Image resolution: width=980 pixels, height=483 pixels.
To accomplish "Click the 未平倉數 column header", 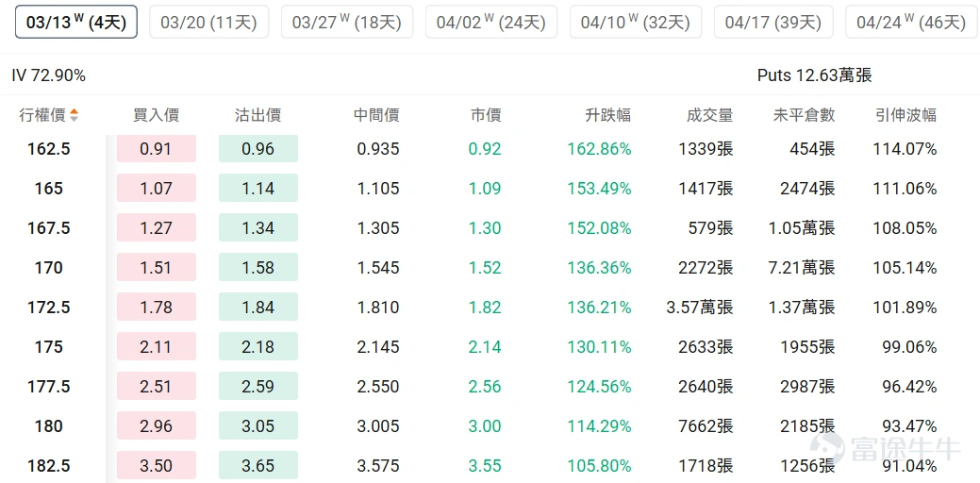I will coord(805,115).
